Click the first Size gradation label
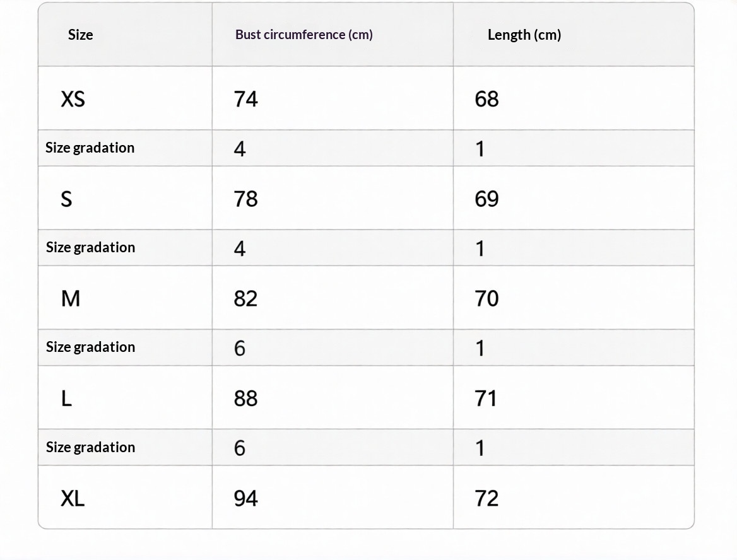Screen dimensions: 737x560 pyautogui.click(x=90, y=148)
